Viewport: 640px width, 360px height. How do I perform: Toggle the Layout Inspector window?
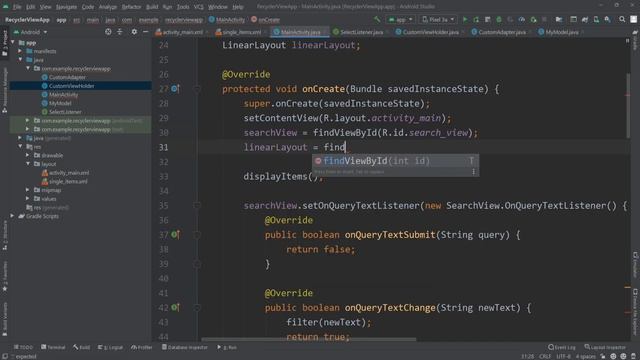pos(605,347)
